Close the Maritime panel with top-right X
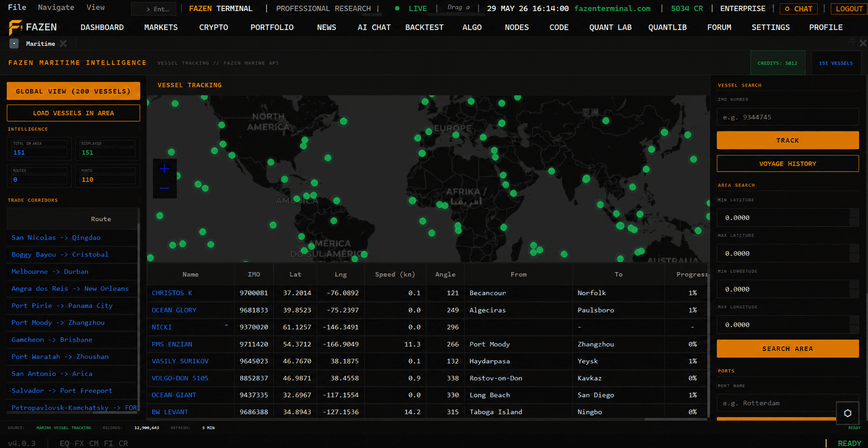 (863, 43)
